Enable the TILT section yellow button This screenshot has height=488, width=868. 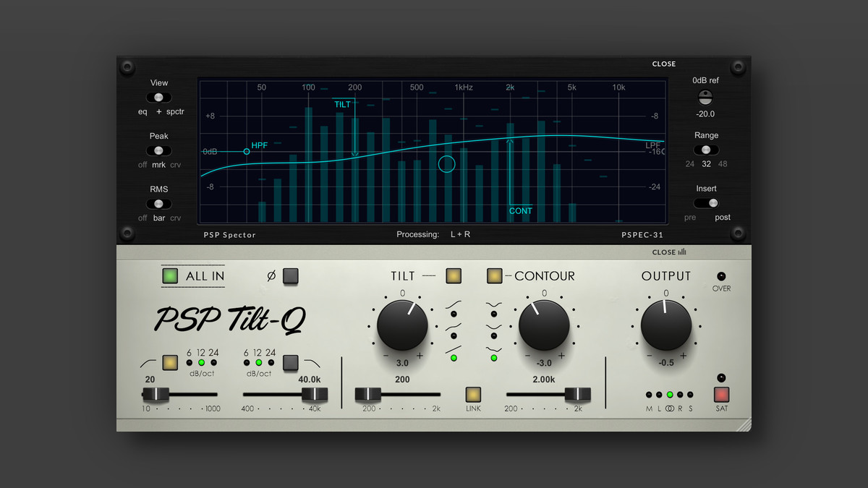tap(454, 276)
